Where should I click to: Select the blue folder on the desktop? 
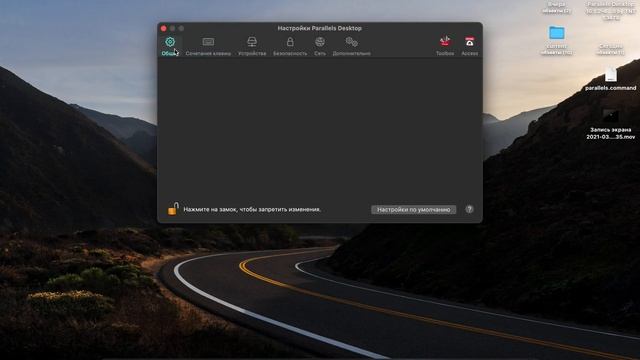pos(556,33)
